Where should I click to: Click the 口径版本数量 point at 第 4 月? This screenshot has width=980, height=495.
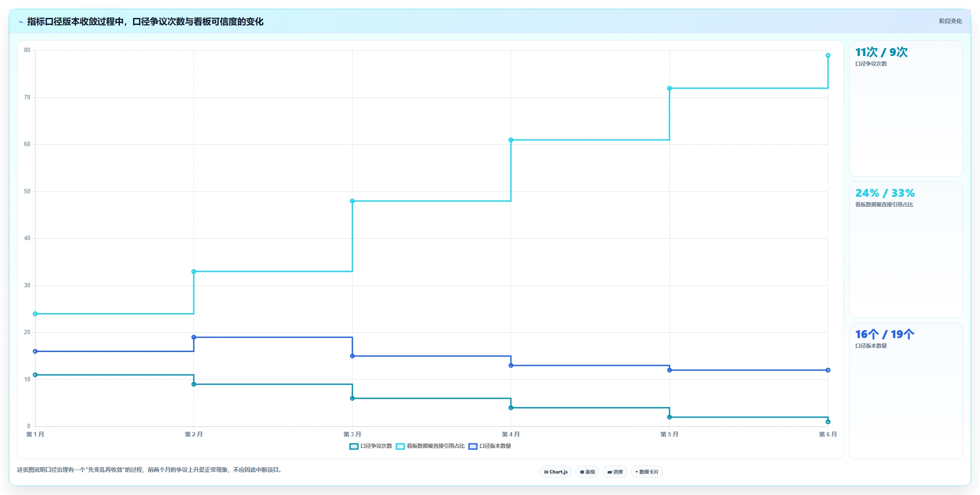[x=511, y=366]
